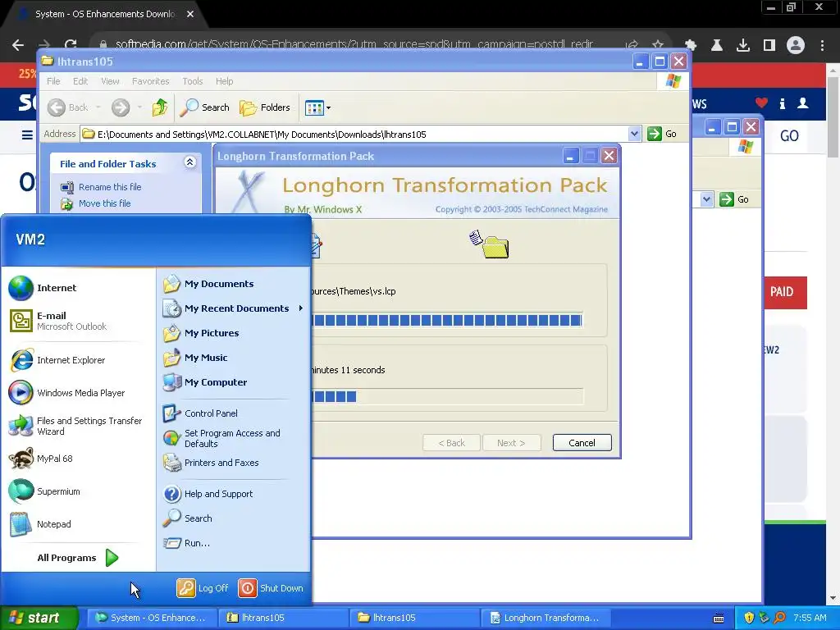The image size is (840, 630).
Task: Click Softpedia heart favorites icon
Action: click(x=761, y=103)
